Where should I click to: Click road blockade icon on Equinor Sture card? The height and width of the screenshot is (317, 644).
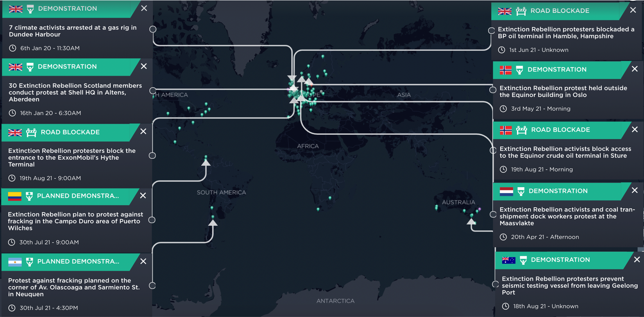point(522,130)
